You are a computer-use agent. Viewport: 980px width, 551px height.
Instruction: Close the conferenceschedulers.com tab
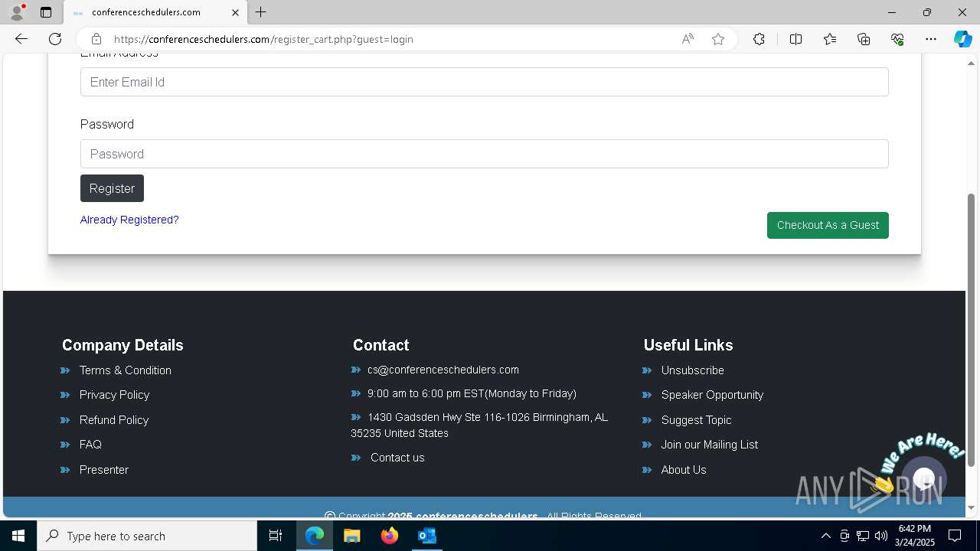coord(236,12)
